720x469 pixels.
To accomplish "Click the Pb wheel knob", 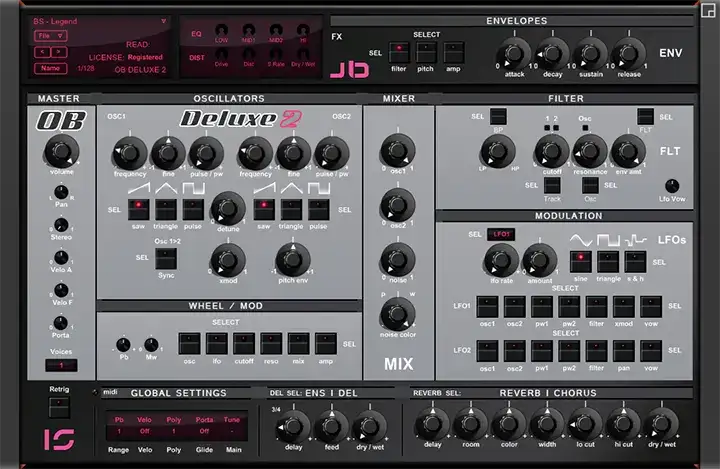I will click(x=123, y=345).
